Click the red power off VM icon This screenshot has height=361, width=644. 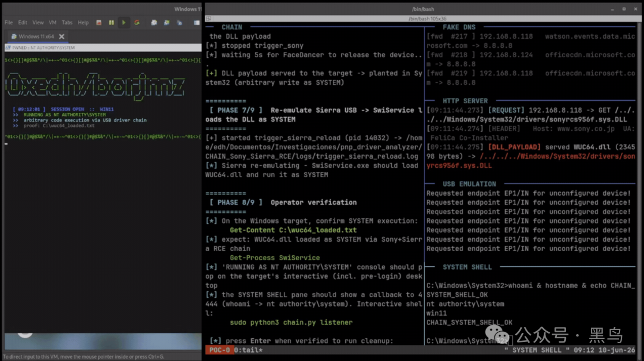click(x=98, y=23)
